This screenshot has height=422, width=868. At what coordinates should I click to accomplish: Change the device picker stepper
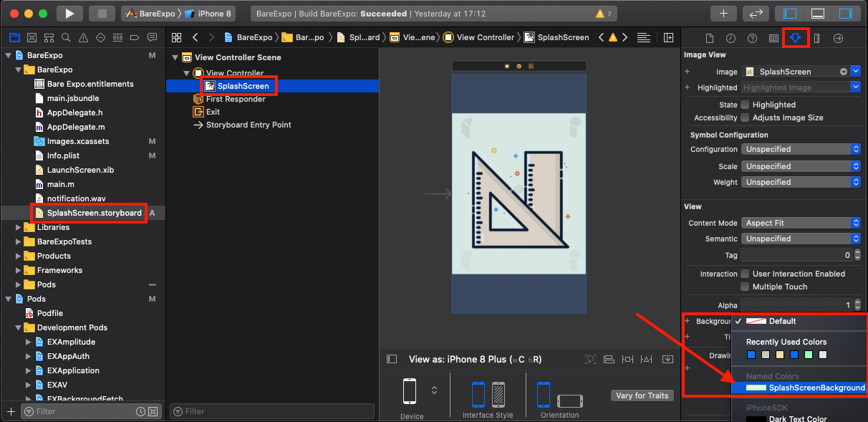pyautogui.click(x=434, y=390)
